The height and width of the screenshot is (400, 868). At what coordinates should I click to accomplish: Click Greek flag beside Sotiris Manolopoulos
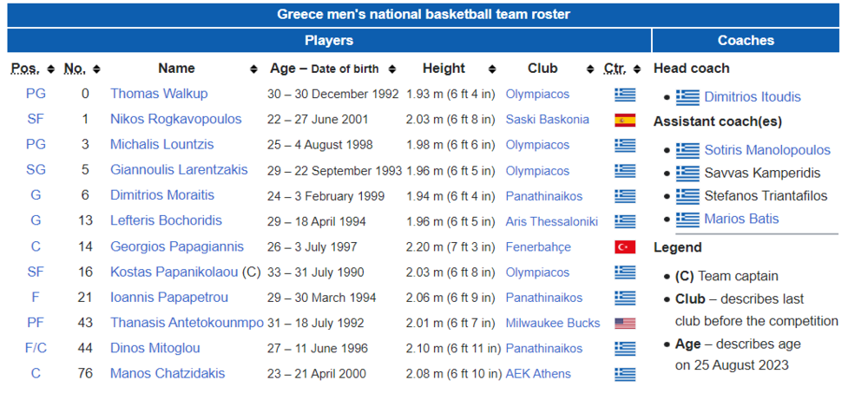[x=687, y=150]
